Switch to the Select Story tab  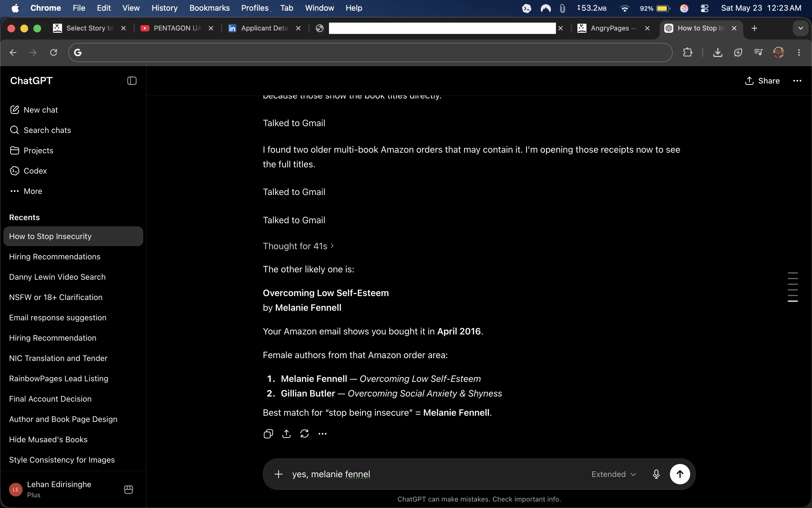pyautogui.click(x=90, y=28)
